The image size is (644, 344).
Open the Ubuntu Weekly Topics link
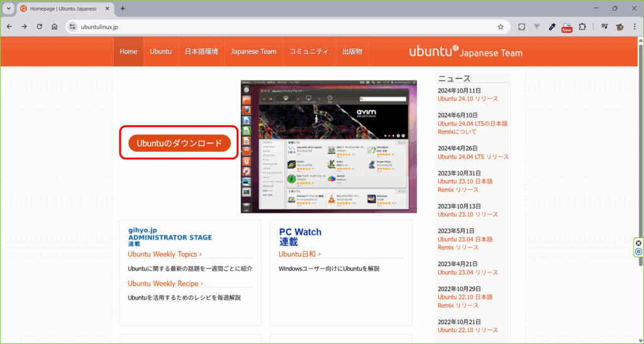[165, 254]
